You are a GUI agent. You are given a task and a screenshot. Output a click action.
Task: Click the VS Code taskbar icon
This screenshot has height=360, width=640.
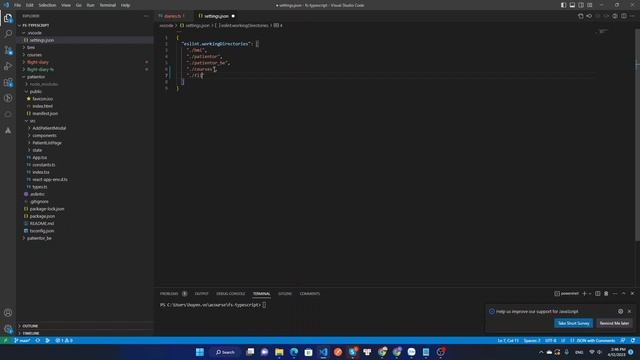point(323,352)
